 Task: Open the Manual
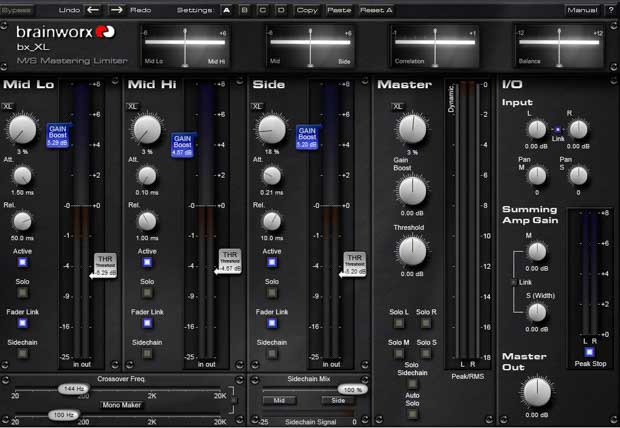coord(581,9)
